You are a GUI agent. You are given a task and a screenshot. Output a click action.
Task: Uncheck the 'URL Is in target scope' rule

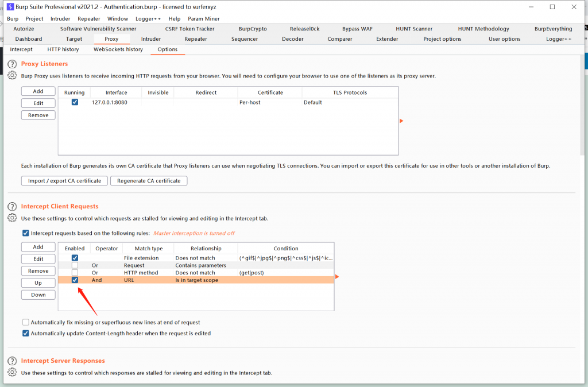click(75, 280)
